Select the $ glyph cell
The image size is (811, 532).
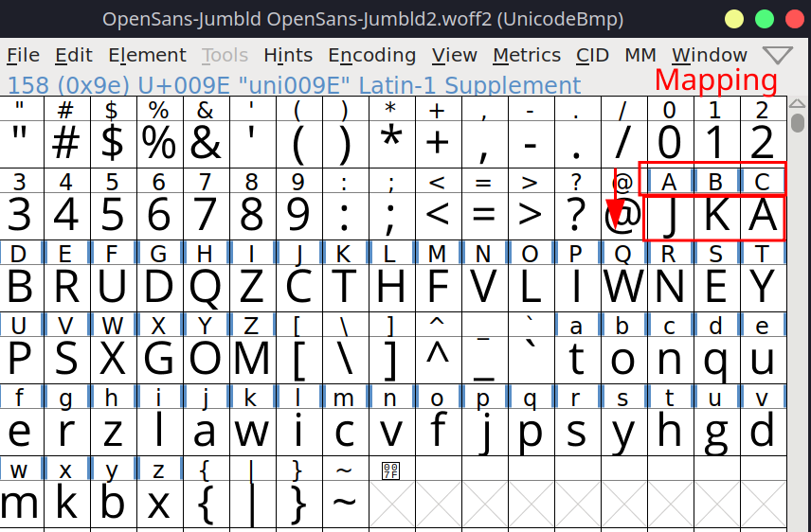point(114,132)
